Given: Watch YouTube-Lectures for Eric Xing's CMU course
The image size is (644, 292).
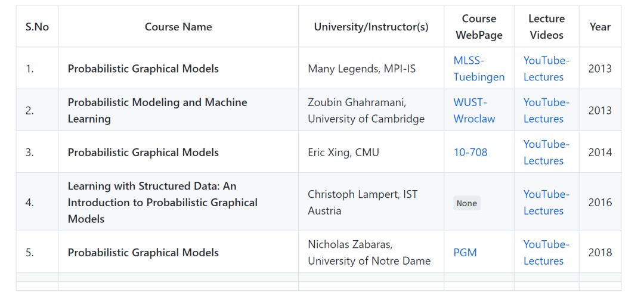Looking at the screenshot, I should [x=546, y=153].
